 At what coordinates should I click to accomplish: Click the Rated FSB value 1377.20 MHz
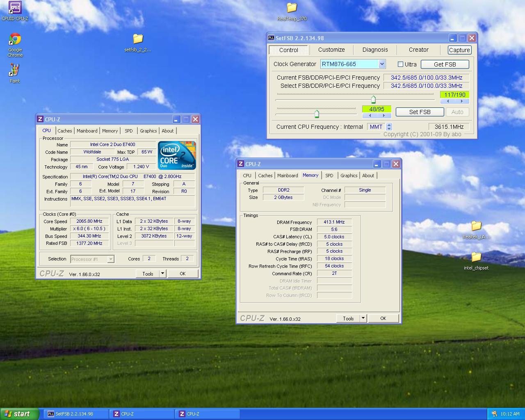click(x=89, y=243)
